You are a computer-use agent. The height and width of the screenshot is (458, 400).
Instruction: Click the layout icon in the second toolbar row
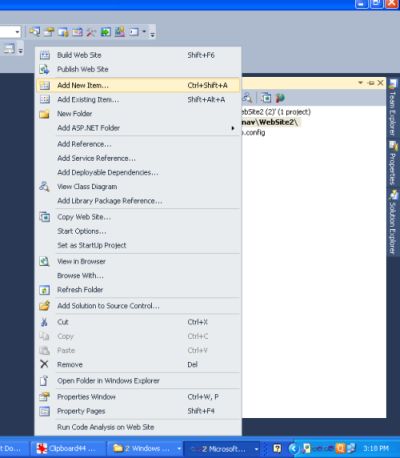pos(9,49)
